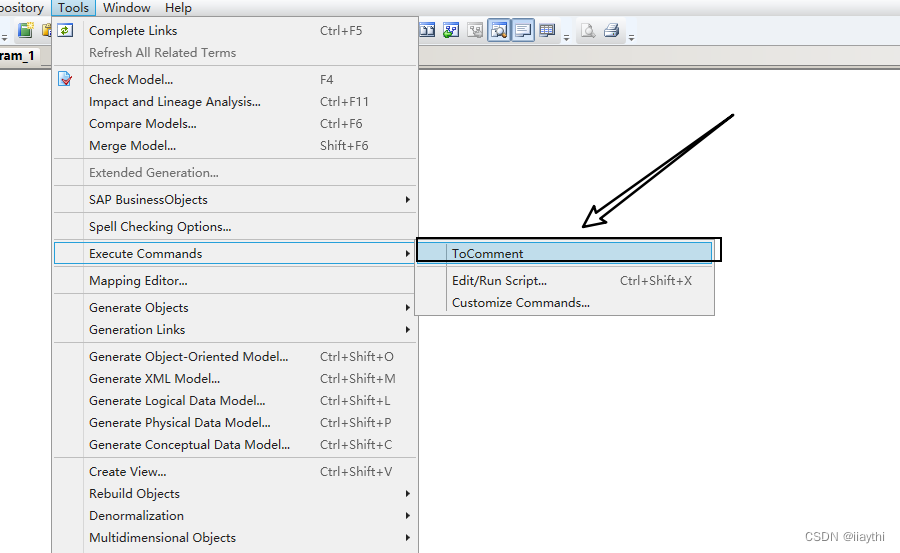This screenshot has width=900, height=553.
Task: Toggle the Output window toolbar button
Action: tap(523, 31)
